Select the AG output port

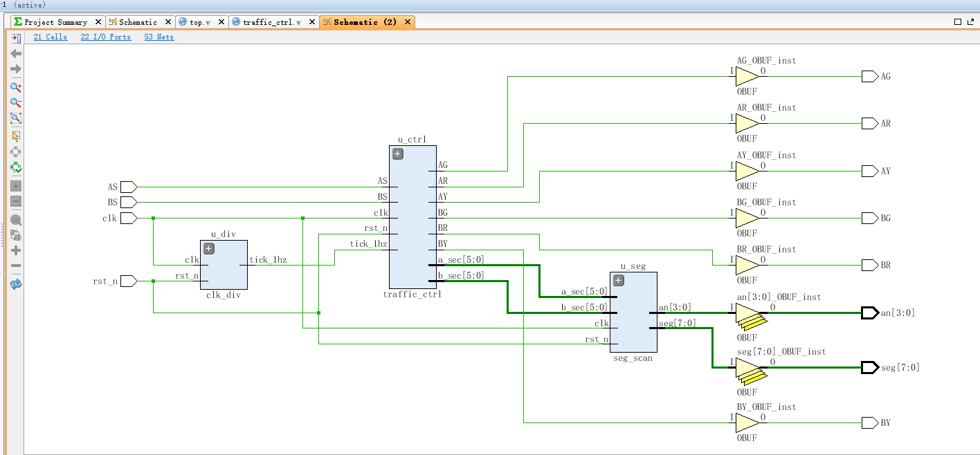point(870,76)
